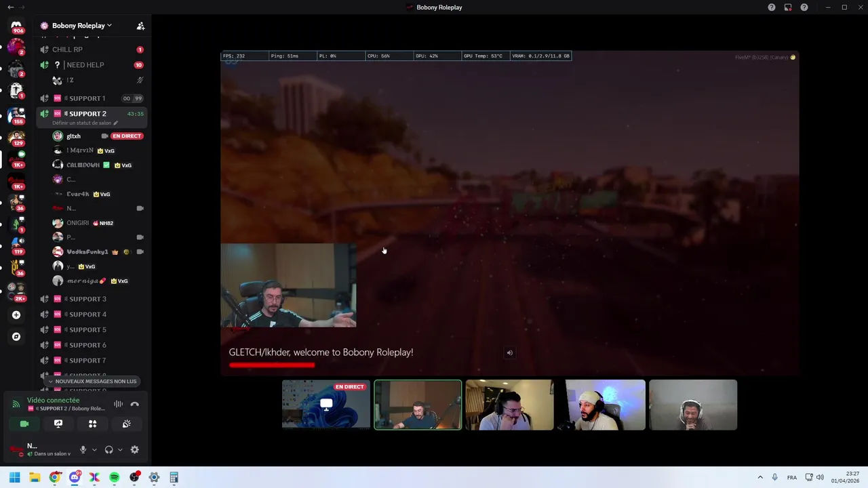Click 'NOUVEAUX MESSAGES NON LUS' pill
Screen dimensions: 868x488
pyautogui.click(x=92, y=382)
